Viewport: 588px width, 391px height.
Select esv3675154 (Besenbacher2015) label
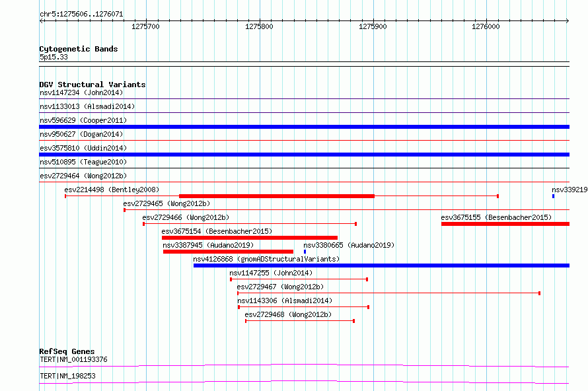[217, 231]
